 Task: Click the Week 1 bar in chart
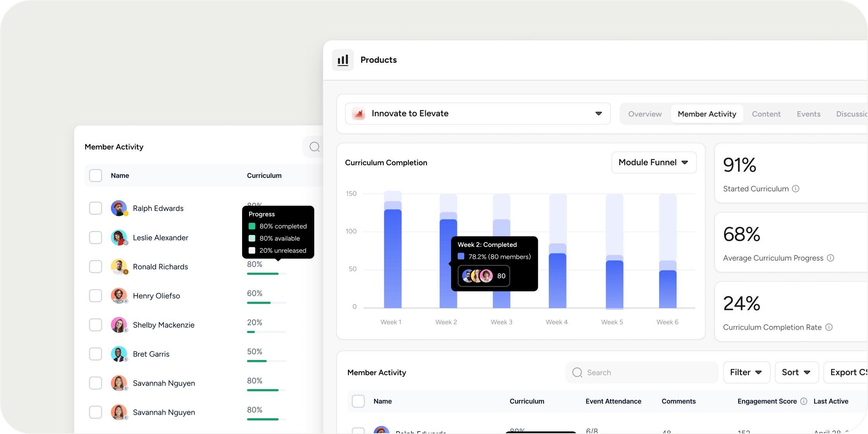[393, 250]
